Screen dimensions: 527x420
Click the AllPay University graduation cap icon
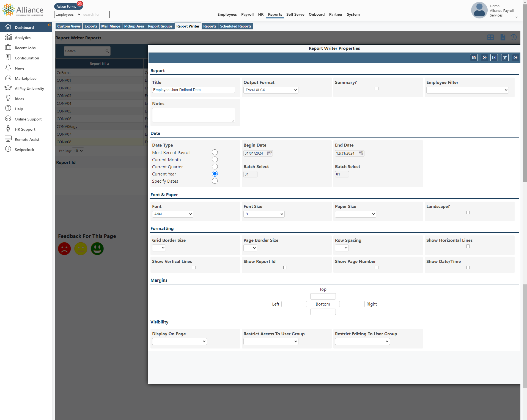[8, 88]
